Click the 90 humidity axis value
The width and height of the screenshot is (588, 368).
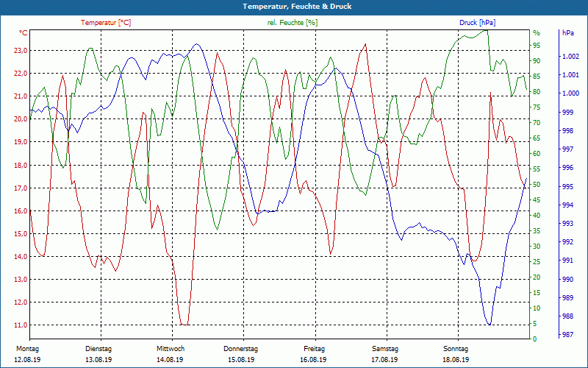[537, 61]
